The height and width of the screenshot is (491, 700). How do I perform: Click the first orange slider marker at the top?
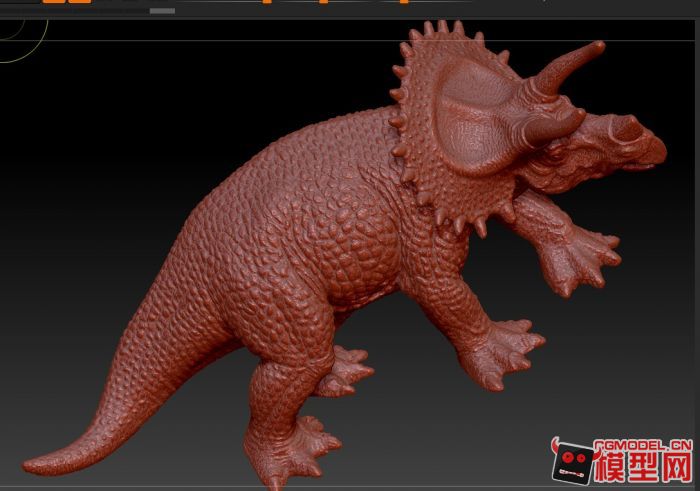[x=266, y=2]
